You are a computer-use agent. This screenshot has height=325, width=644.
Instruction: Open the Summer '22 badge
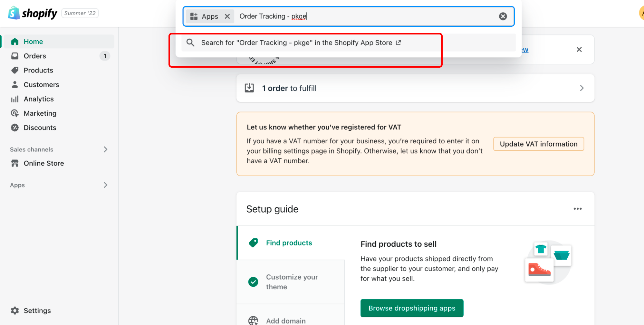click(x=80, y=13)
